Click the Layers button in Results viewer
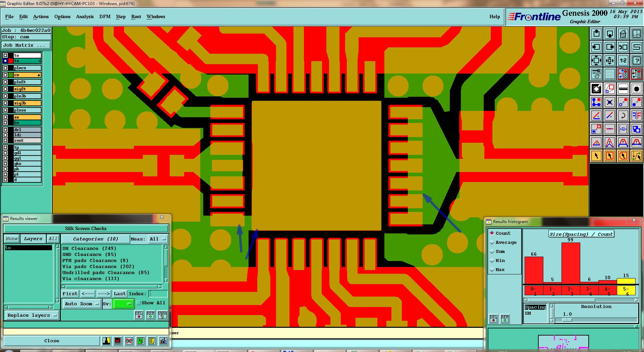 (33, 239)
